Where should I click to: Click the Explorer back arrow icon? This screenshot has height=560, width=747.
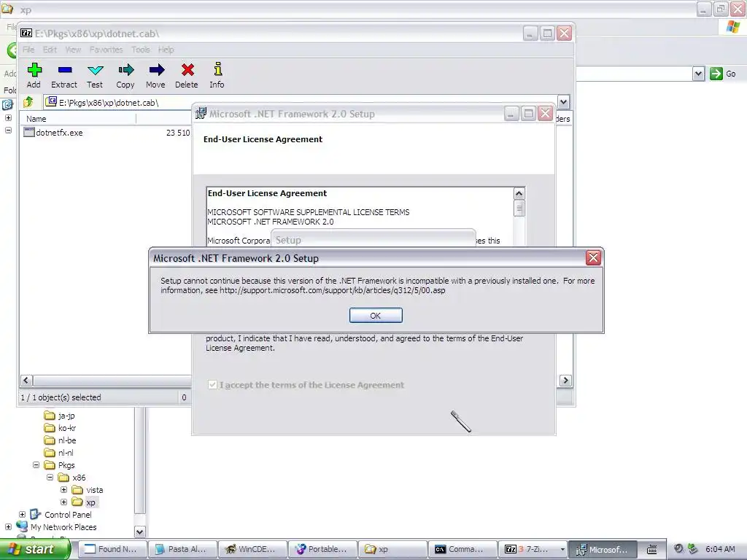(12, 50)
